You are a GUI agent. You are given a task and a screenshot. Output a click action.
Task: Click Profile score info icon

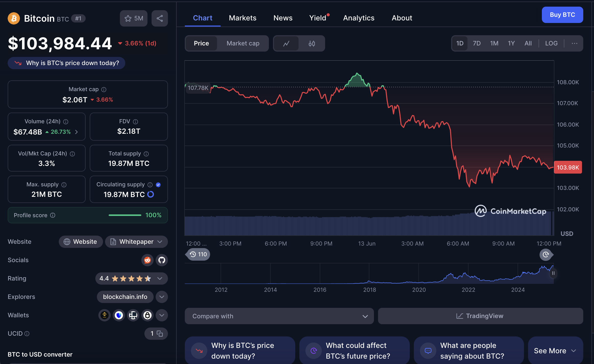pos(53,215)
